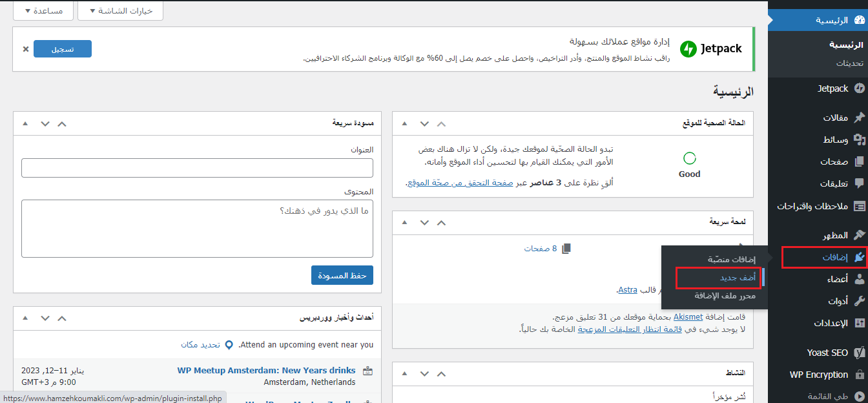Click the comment bubble icon beside تعليقات
Image resolution: width=868 pixels, height=403 pixels.
859,183
